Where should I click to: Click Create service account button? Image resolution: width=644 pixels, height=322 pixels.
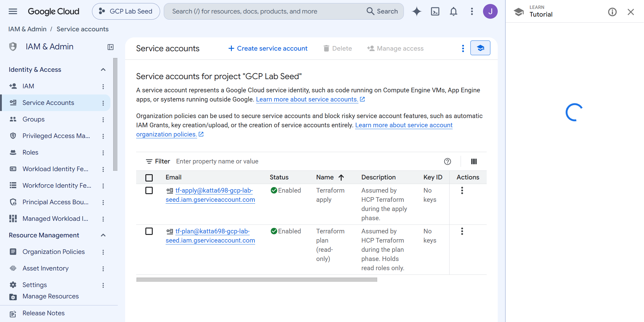(268, 48)
